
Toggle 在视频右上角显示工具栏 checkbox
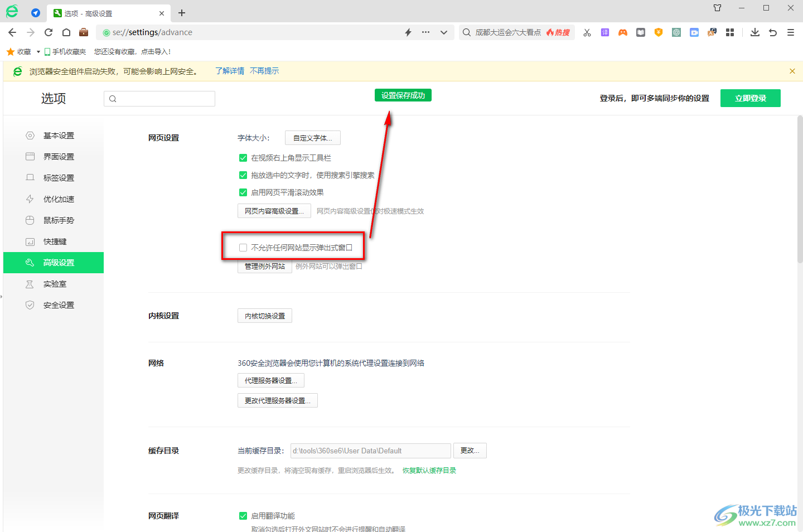243,158
